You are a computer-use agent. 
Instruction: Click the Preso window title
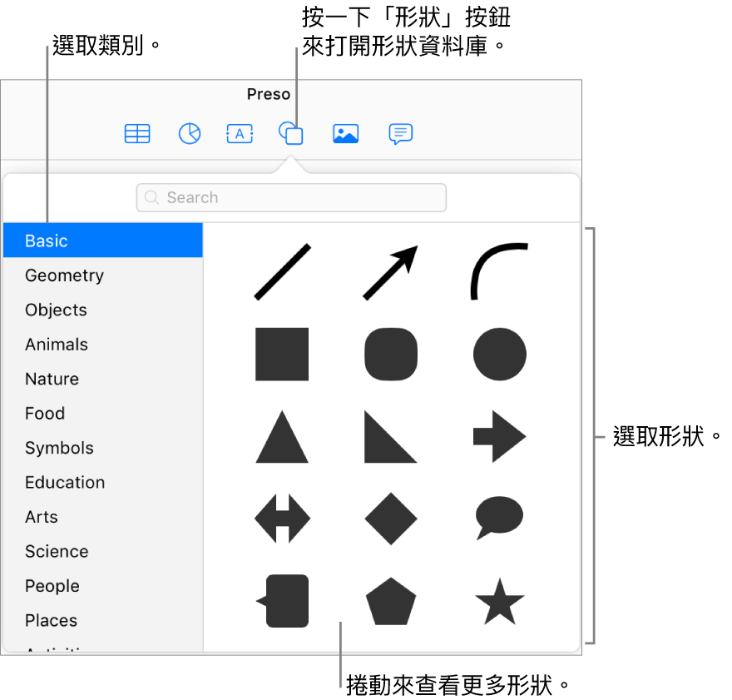click(x=269, y=94)
